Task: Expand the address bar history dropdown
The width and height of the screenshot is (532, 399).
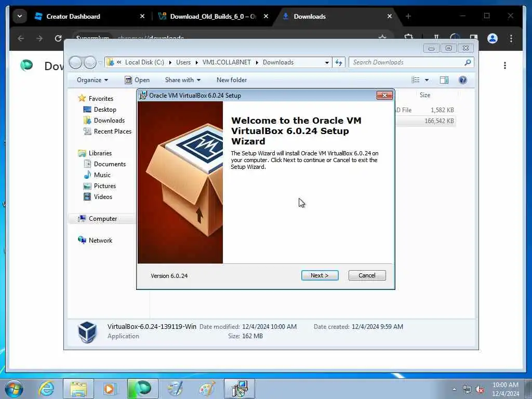Action: tap(327, 62)
